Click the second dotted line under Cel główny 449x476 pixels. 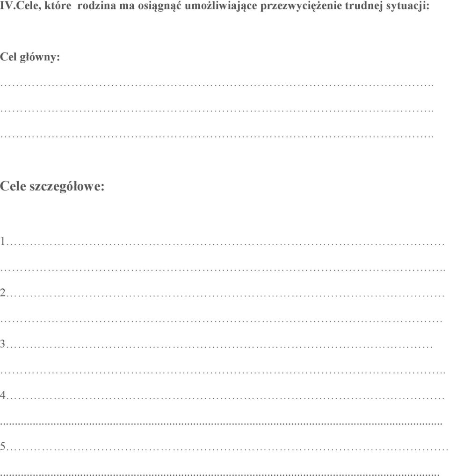pos(217,111)
